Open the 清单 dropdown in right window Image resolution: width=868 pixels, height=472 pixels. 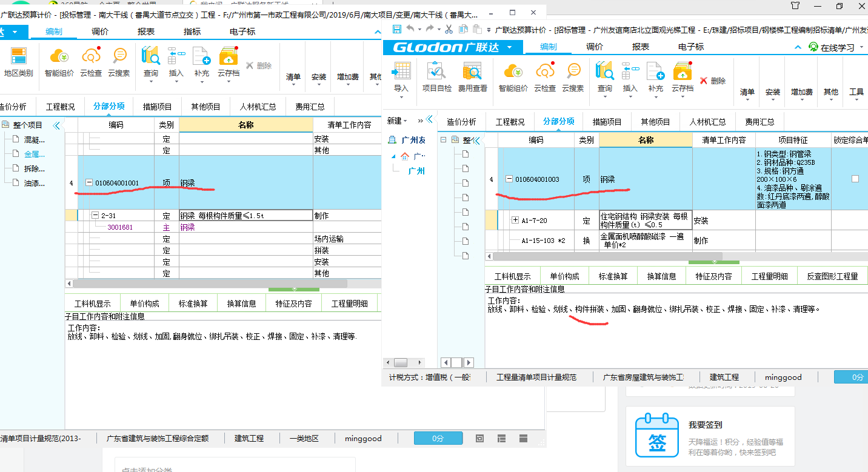747,92
